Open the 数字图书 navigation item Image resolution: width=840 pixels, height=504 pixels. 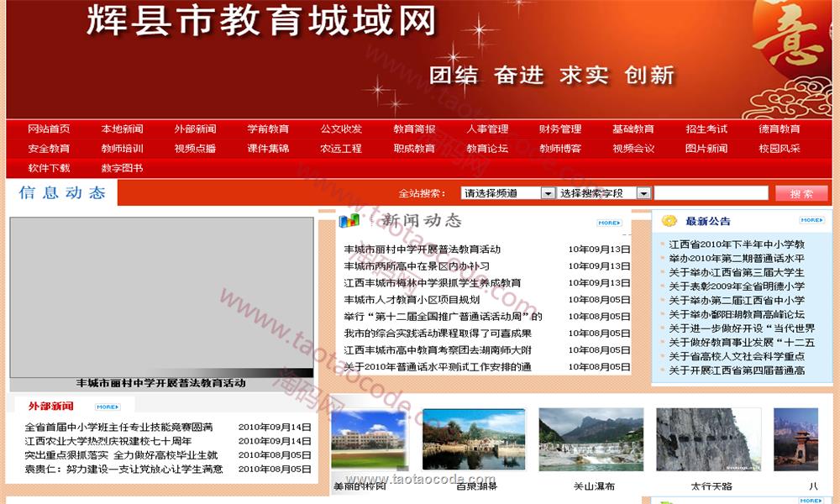pyautogui.click(x=122, y=168)
